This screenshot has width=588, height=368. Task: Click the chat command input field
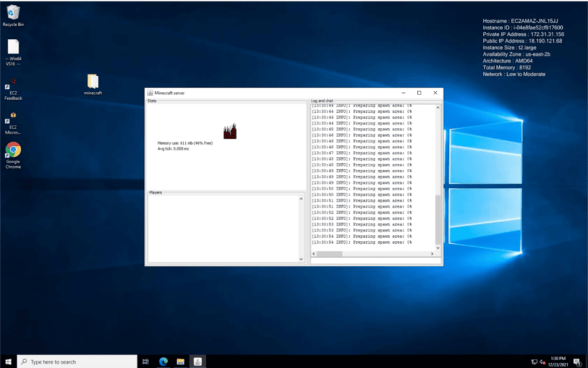[x=376, y=261]
